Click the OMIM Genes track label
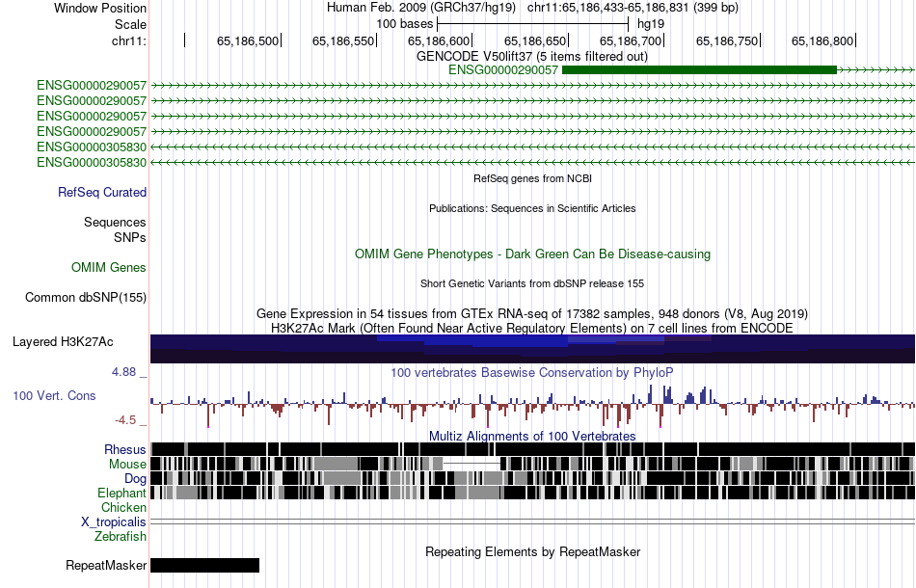 [x=109, y=267]
